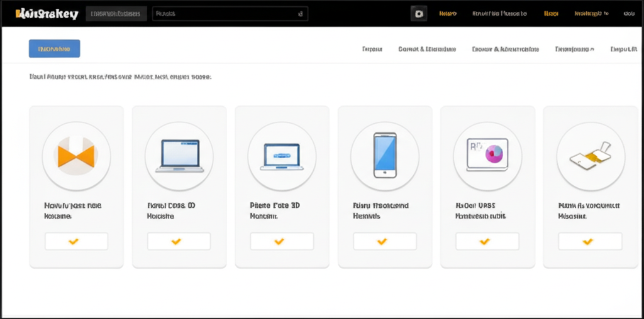The height and width of the screenshot is (319, 644).
Task: Toggle the checkmark box under the second laptop card
Action: click(282, 242)
